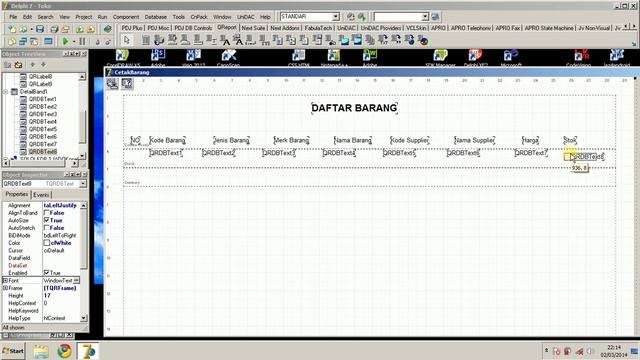Screen dimensions: 640x360
Task: Collapse the DetailBand1 tree node
Action: click(6, 91)
